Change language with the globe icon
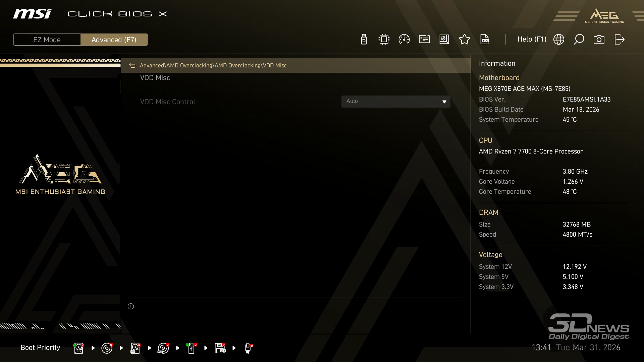644x362 pixels. click(x=559, y=40)
